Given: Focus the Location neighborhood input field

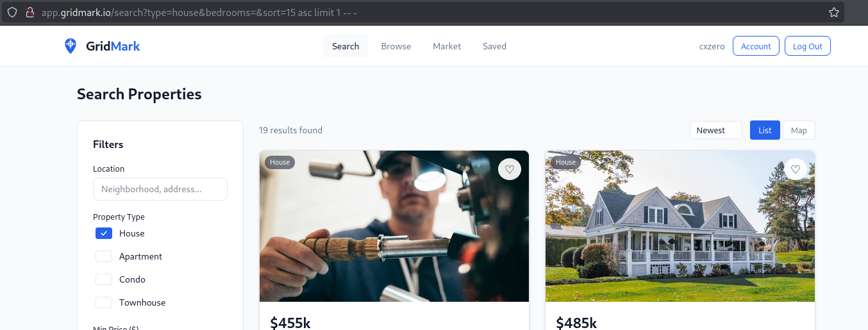Looking at the screenshot, I should point(160,189).
